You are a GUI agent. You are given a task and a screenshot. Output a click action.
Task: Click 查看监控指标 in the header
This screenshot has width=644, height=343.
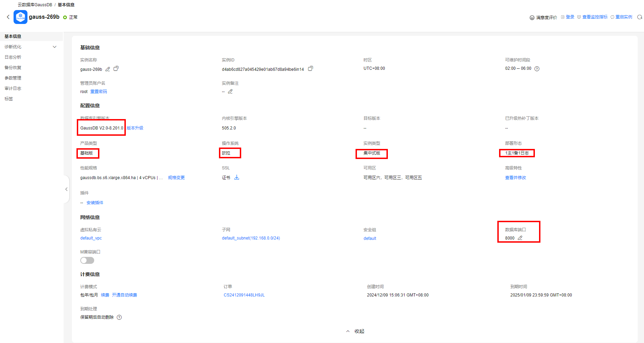(595, 17)
